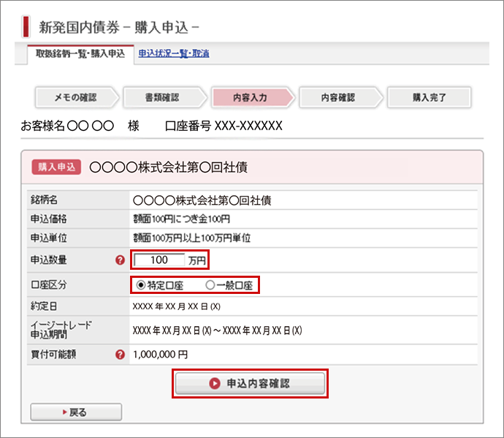
Task: Click the 額面100万円以上100万円単位 text
Action: tap(192, 238)
